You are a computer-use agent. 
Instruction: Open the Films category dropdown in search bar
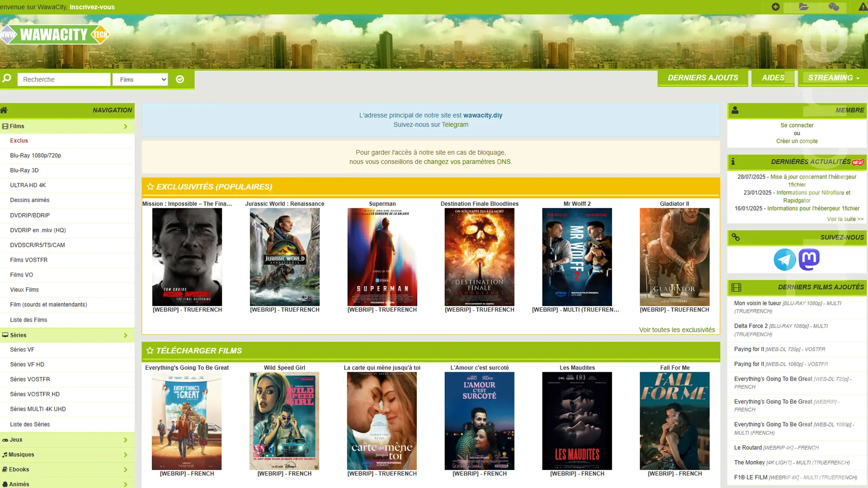140,80
